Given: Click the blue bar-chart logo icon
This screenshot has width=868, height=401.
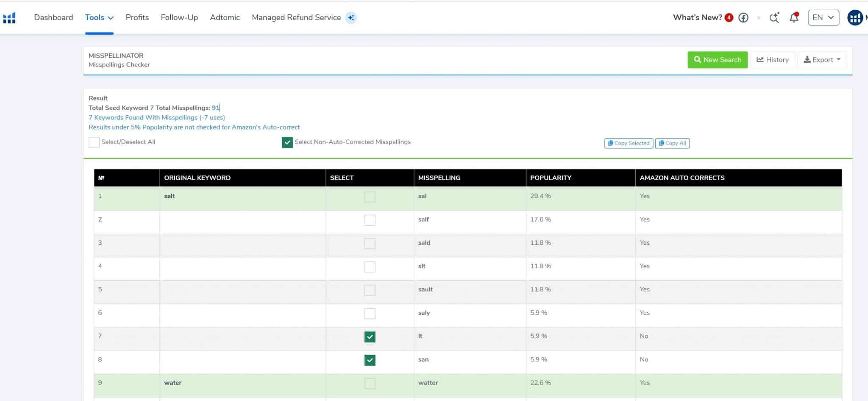Looking at the screenshot, I should tap(9, 18).
